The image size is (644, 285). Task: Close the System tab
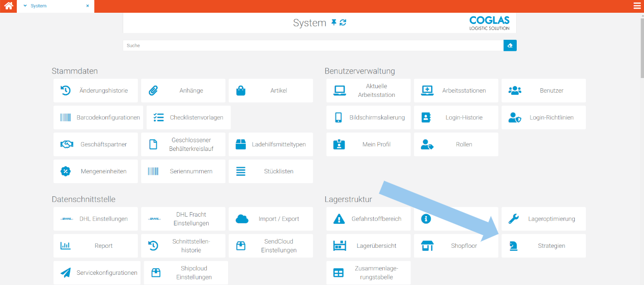click(x=88, y=6)
